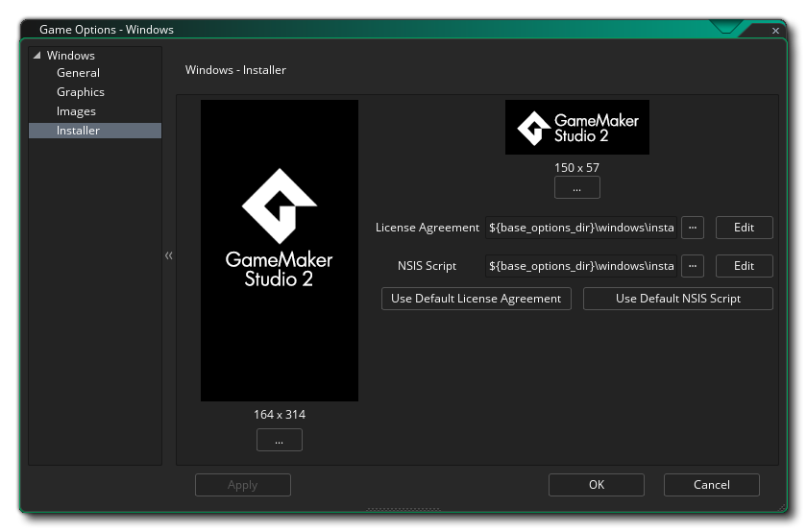Open the Graphics options page

pos(81,92)
